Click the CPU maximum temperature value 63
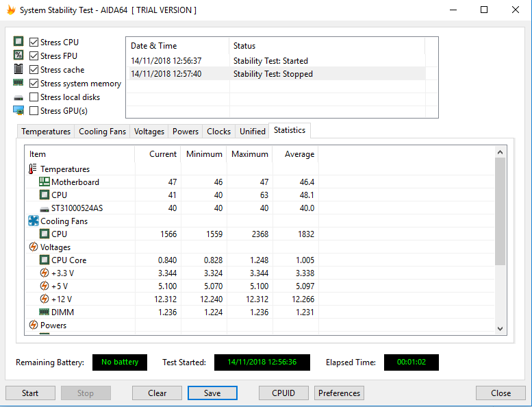 coord(264,195)
